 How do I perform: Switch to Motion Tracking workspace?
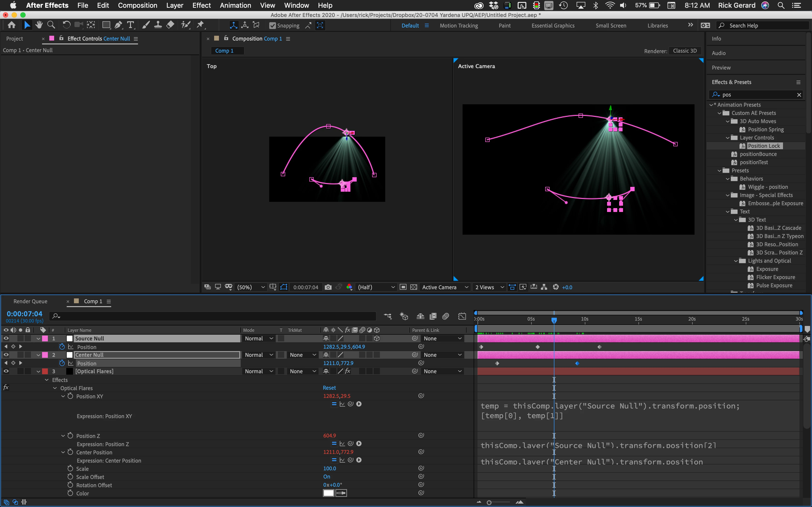coord(459,26)
